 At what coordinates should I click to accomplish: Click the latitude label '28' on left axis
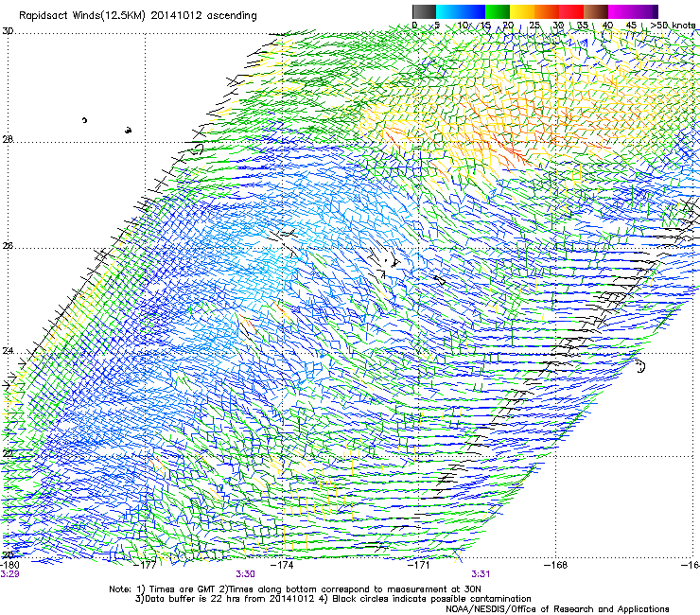pyautogui.click(x=8, y=140)
